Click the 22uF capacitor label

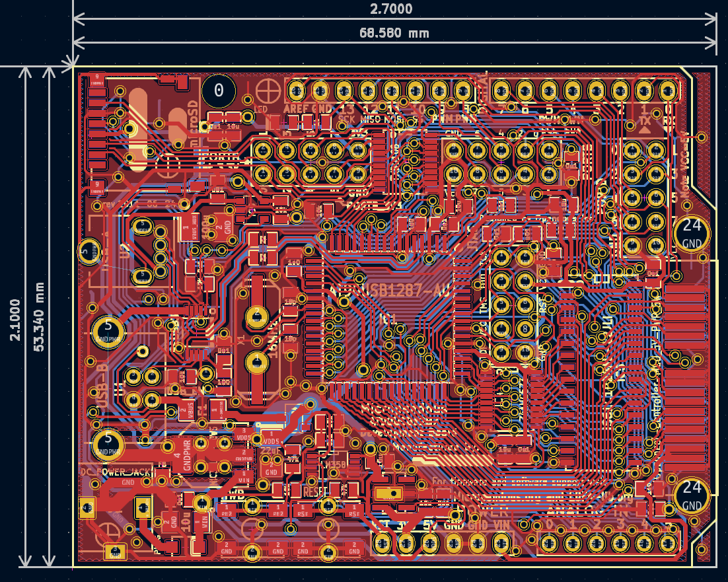tap(270, 451)
